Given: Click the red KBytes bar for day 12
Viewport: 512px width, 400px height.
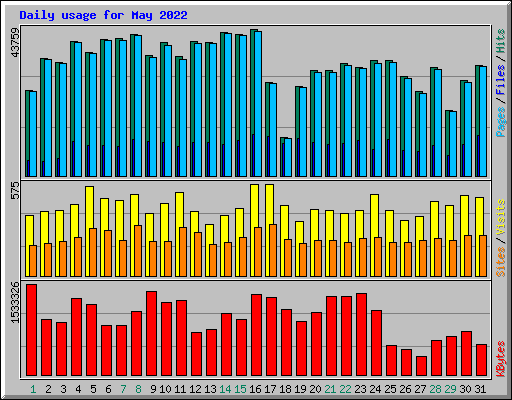Looking at the screenshot, I should (196, 354).
